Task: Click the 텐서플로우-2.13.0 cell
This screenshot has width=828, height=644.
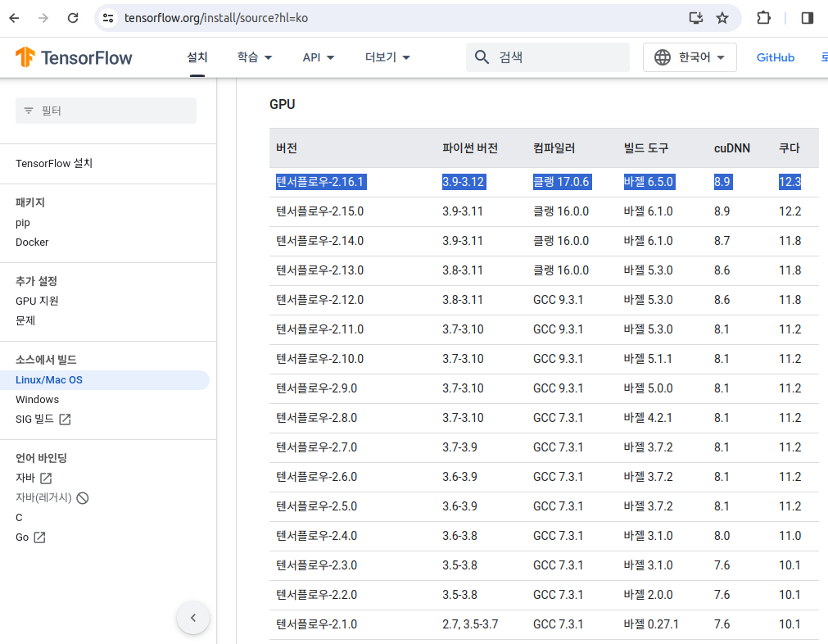Action: pos(320,270)
